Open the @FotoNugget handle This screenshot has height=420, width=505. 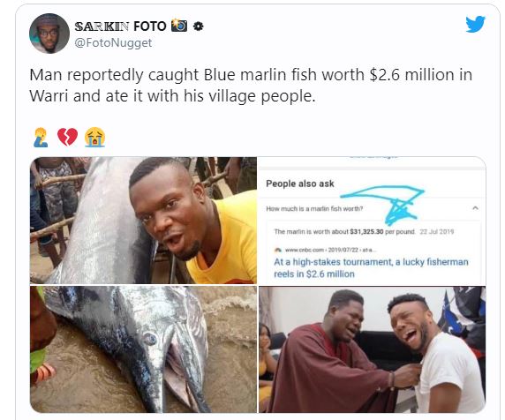coord(113,43)
